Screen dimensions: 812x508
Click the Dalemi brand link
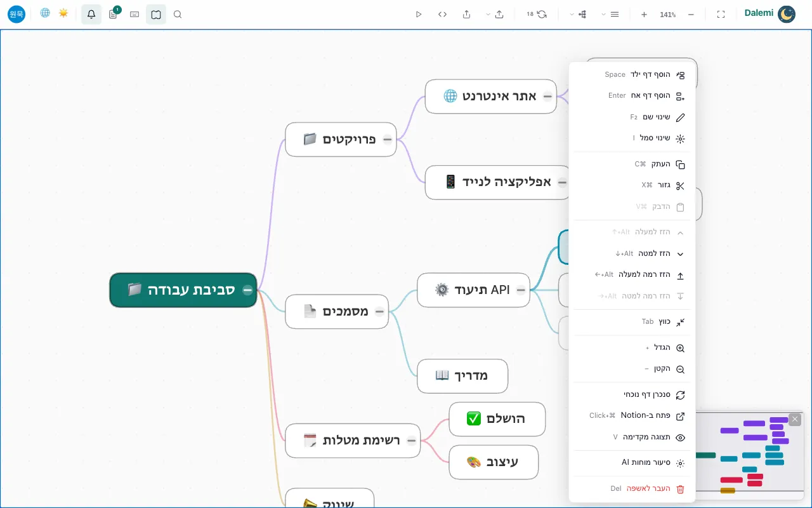coord(759,13)
